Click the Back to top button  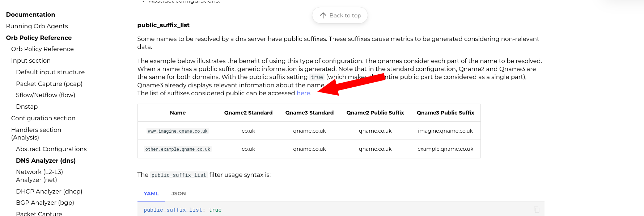coord(340,15)
